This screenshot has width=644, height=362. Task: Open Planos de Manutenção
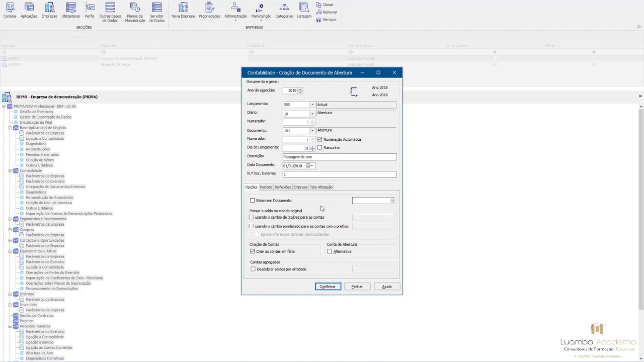[x=135, y=12]
